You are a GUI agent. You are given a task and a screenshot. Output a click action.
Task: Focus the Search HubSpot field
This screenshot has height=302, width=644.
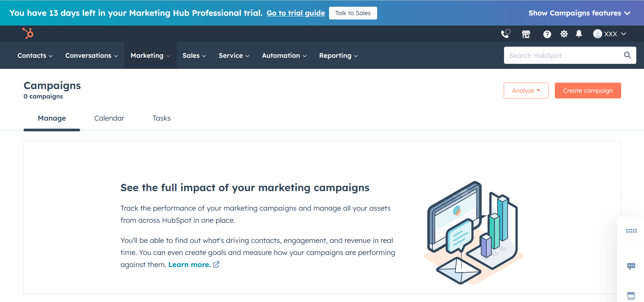click(570, 55)
